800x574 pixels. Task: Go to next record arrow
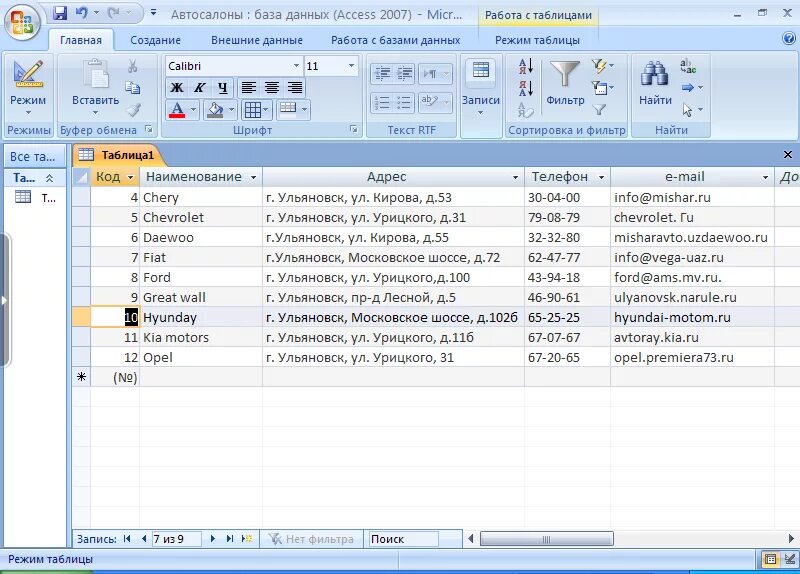tap(213, 538)
